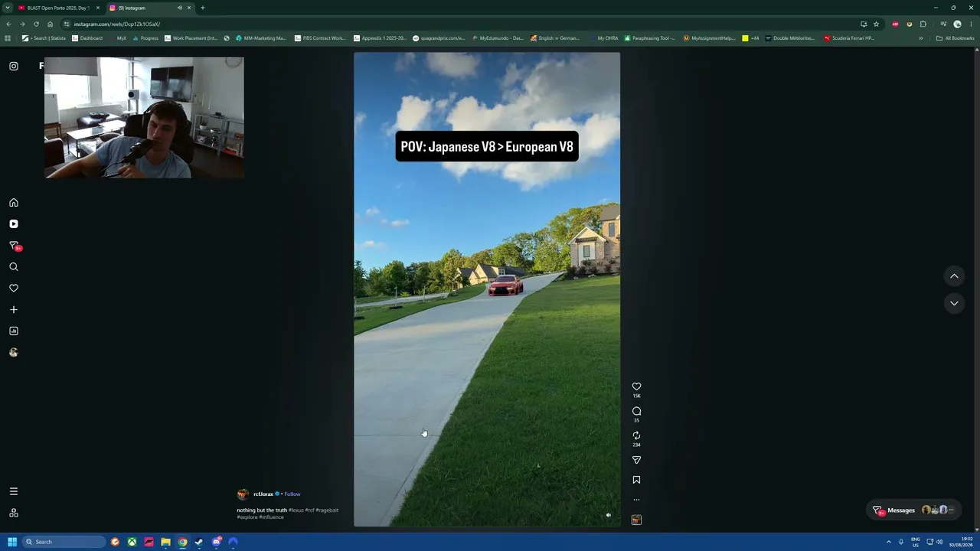The image size is (980, 551).
Task: Follow the reel's author
Action: 292,494
